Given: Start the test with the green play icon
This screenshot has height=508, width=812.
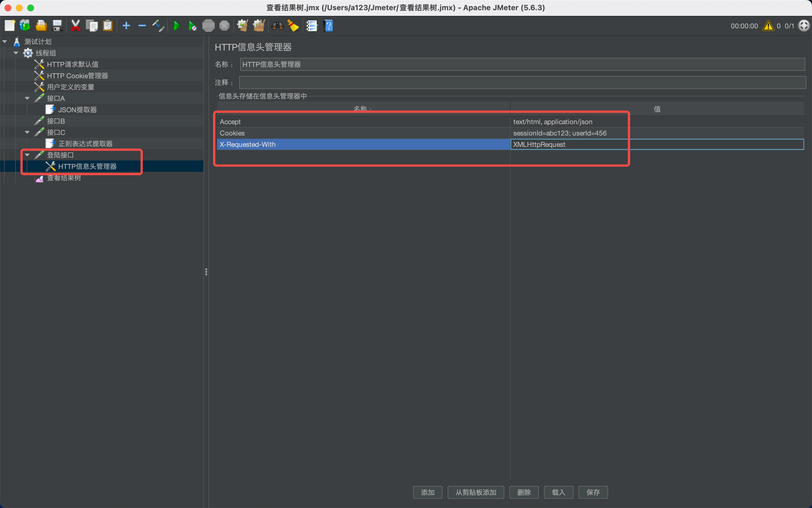Looking at the screenshot, I should click(x=176, y=26).
